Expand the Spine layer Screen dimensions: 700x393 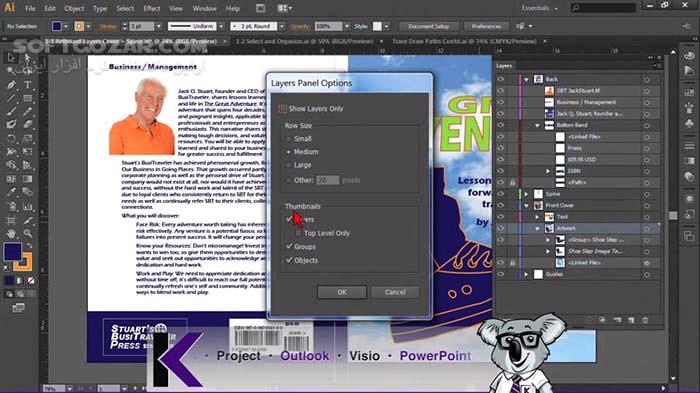[x=527, y=194]
